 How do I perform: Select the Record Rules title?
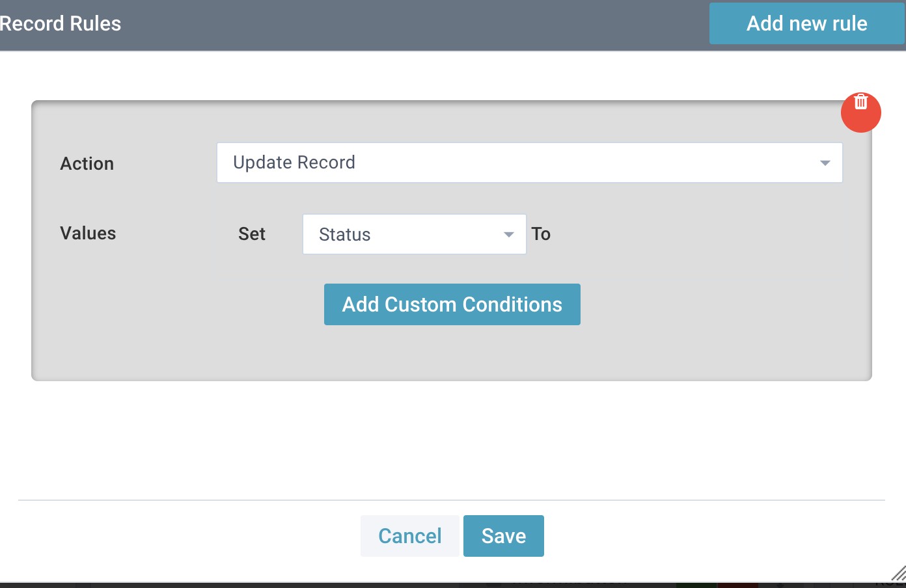tap(61, 23)
